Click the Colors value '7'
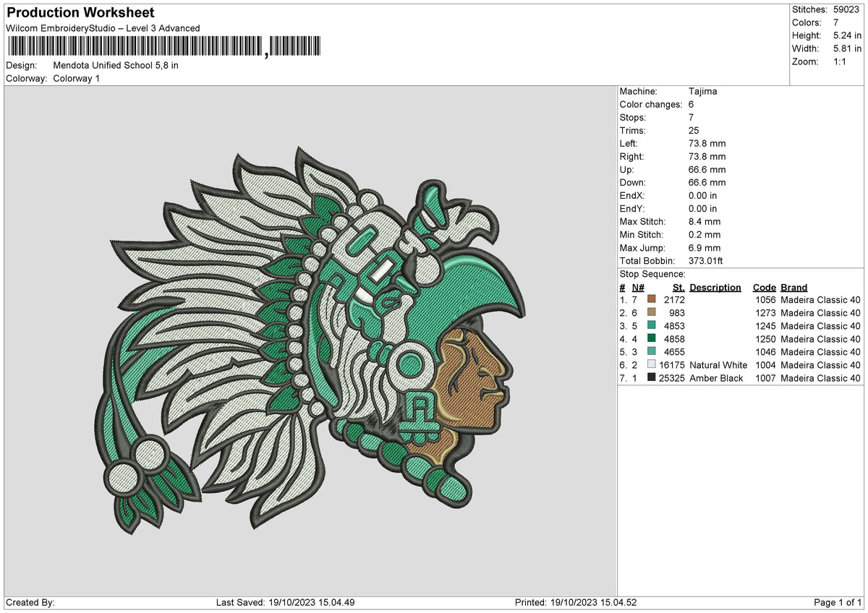Screen dimensions: 868x613 [835, 22]
